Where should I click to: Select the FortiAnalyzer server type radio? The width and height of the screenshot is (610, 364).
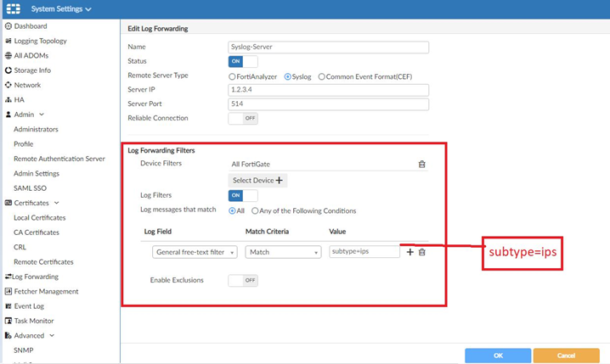coord(233,76)
